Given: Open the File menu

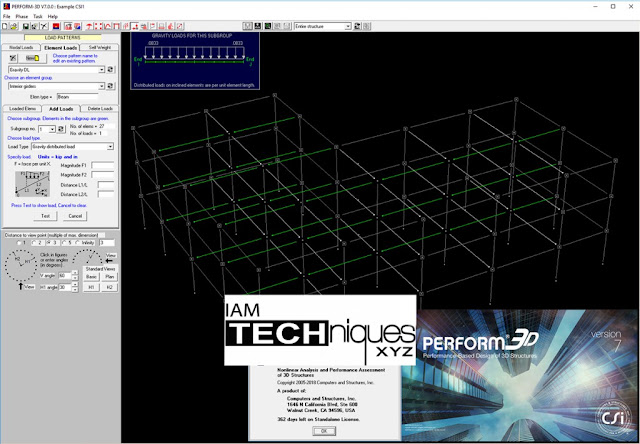Looking at the screenshot, I should (6, 16).
